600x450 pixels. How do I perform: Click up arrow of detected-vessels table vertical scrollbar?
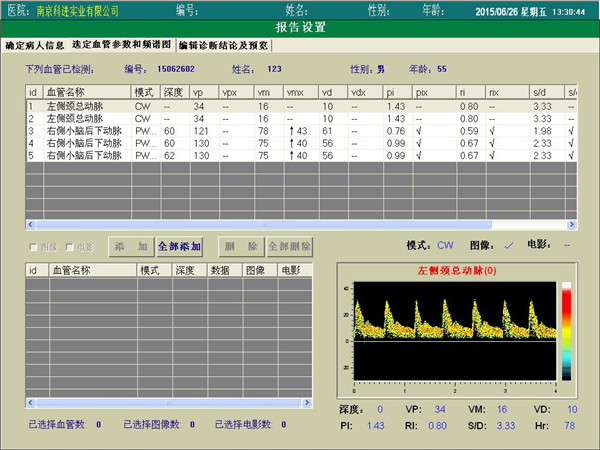(572, 92)
